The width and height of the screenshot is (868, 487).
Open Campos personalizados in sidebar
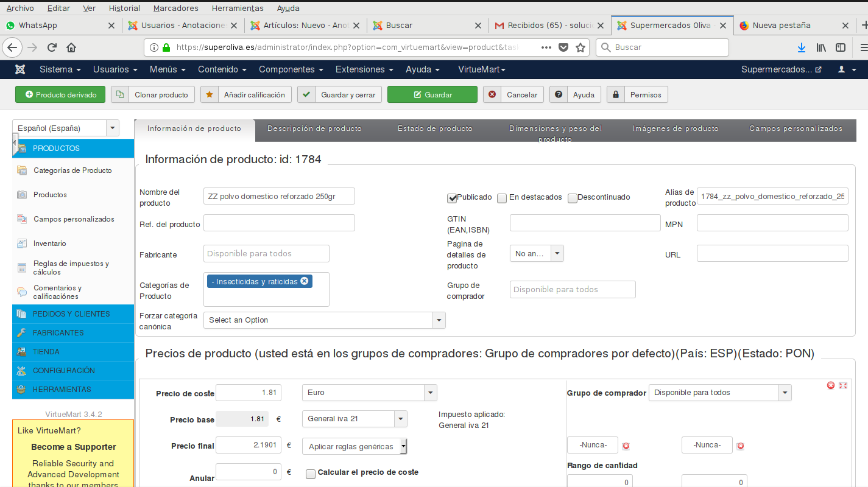click(74, 219)
